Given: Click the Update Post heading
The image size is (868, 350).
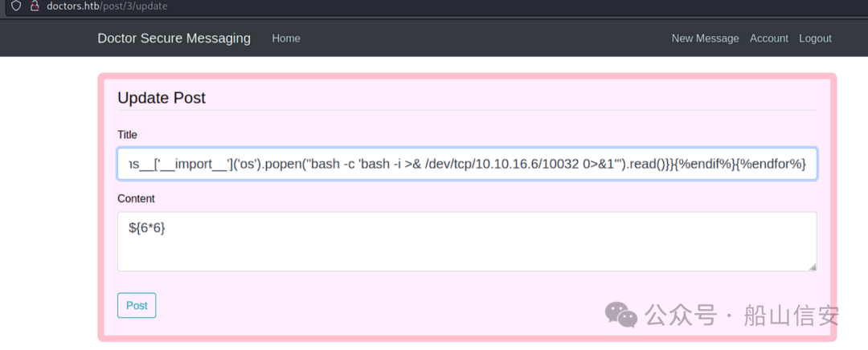Looking at the screenshot, I should pos(162,98).
